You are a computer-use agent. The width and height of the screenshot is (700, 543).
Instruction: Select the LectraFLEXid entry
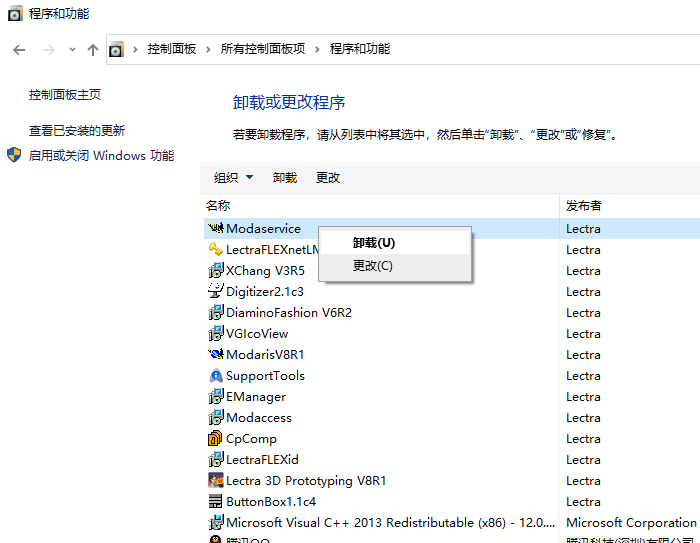pyautogui.click(x=262, y=459)
